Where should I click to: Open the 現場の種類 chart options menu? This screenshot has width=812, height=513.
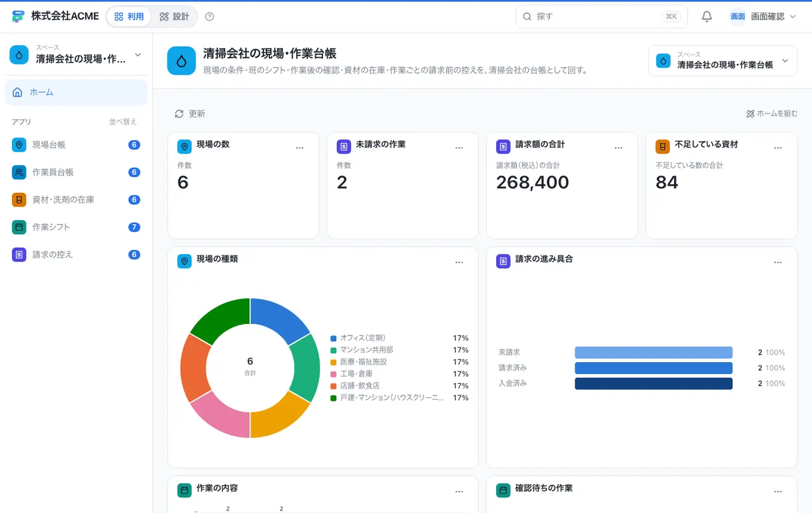point(459,263)
